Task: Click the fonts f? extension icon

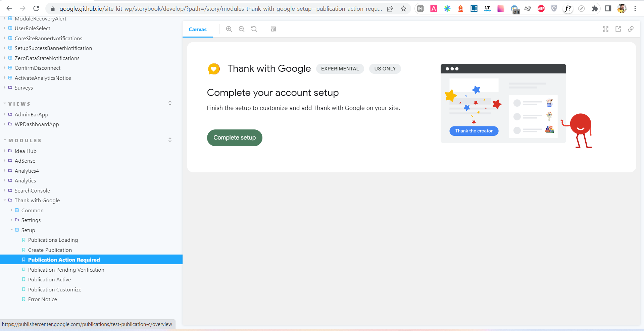Action: 568,9
